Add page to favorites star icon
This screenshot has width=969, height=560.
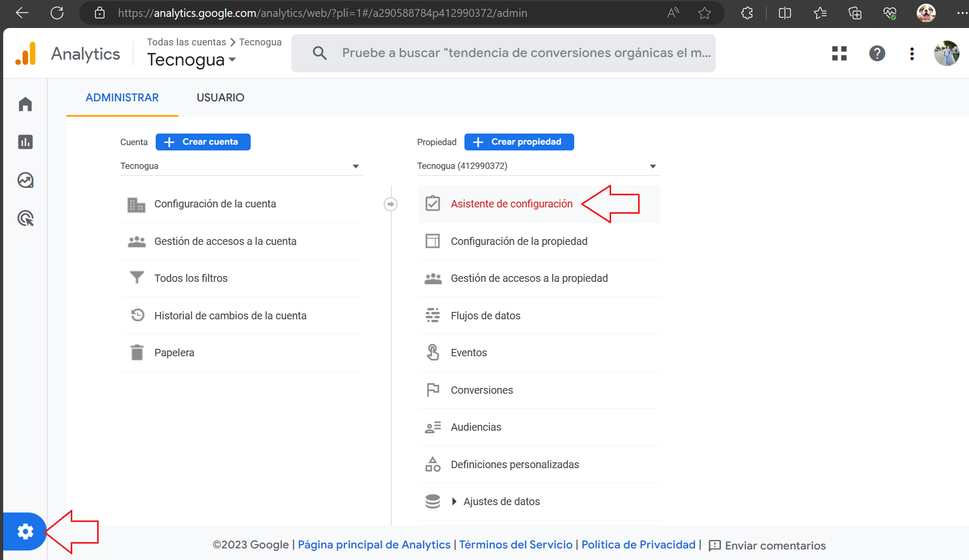coord(705,13)
